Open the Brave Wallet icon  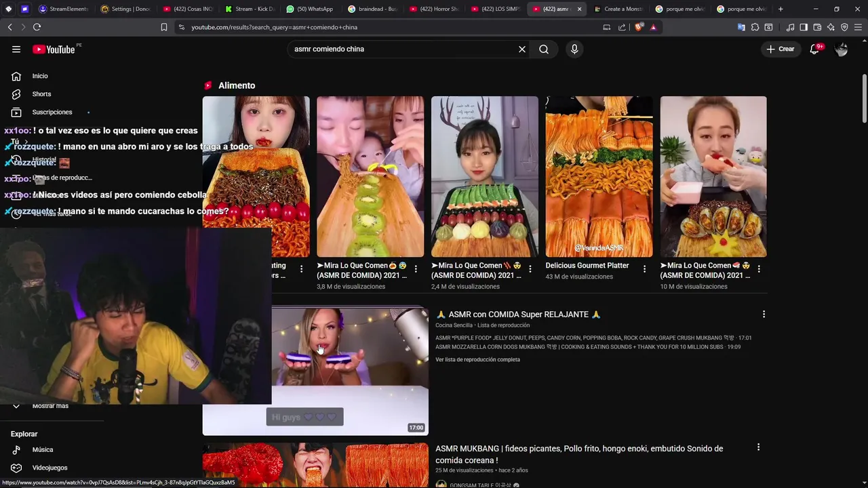(817, 27)
